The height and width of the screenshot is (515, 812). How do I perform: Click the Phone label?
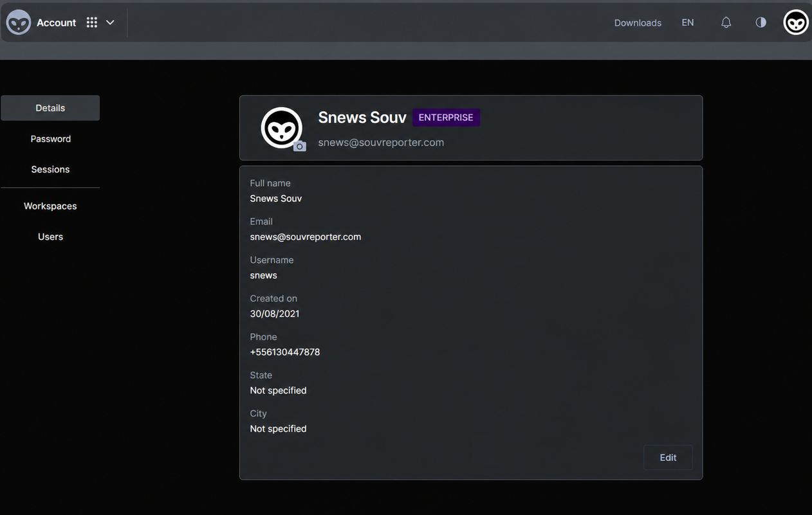[x=263, y=337]
